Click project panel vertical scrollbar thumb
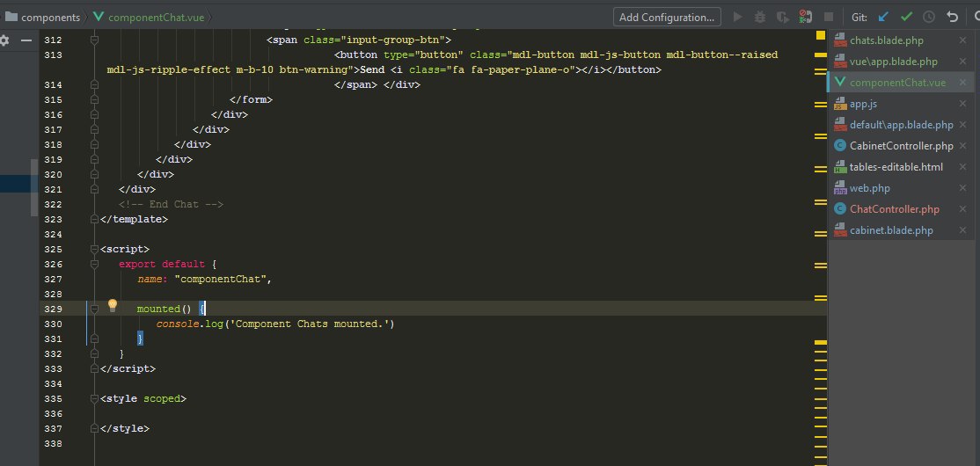The height and width of the screenshot is (466, 980). 35,187
